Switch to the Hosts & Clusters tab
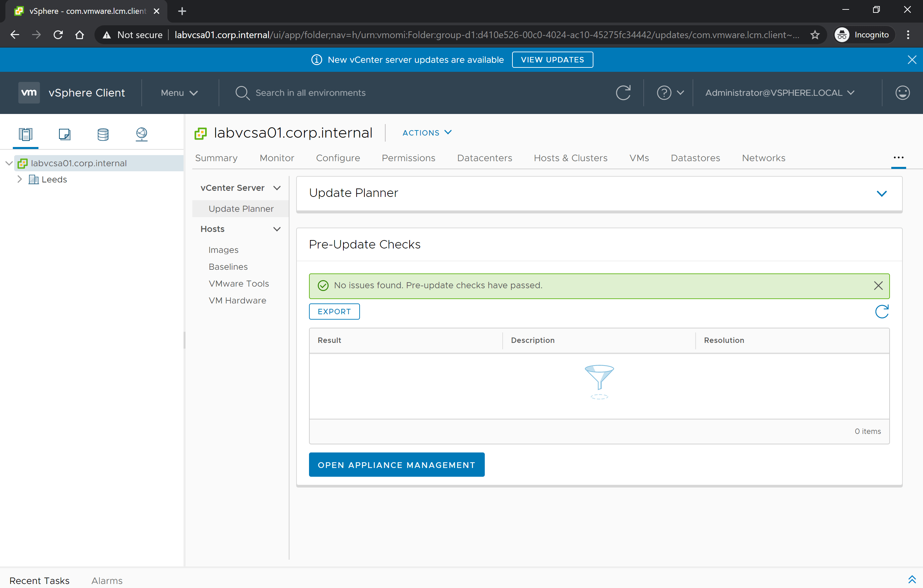Viewport: 923px width, 588px height. point(570,158)
